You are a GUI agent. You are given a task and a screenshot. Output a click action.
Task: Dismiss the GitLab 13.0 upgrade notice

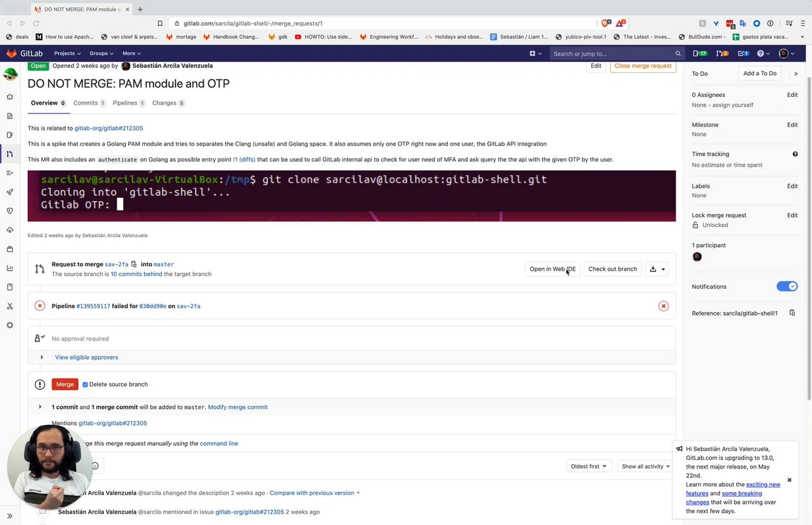click(x=789, y=480)
